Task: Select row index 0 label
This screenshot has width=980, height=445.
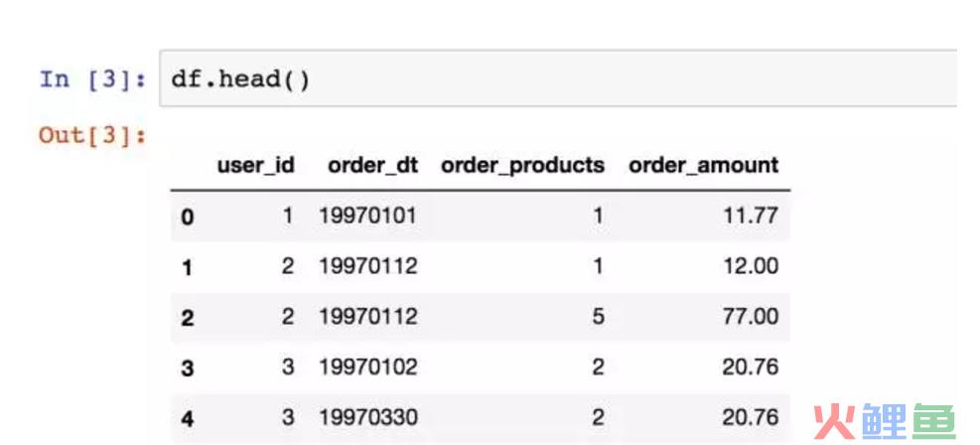Action: pyautogui.click(x=187, y=217)
